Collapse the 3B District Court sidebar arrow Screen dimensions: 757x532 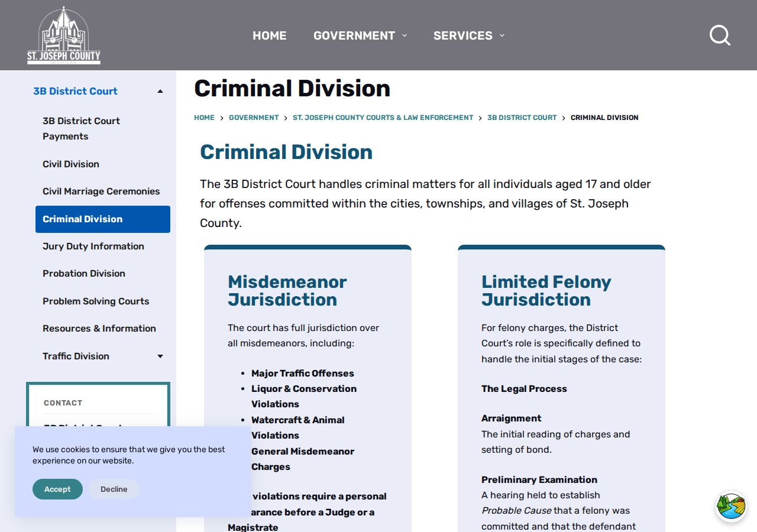(x=160, y=91)
